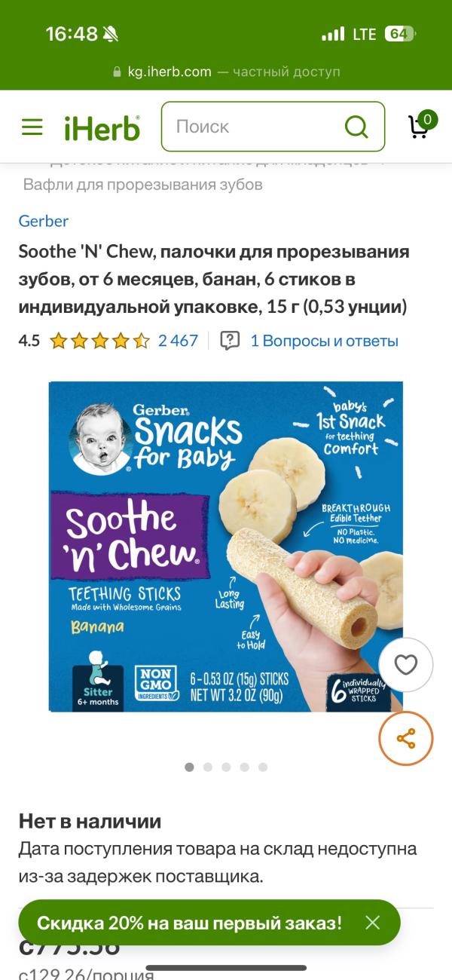Tap the star rating

[99, 341]
